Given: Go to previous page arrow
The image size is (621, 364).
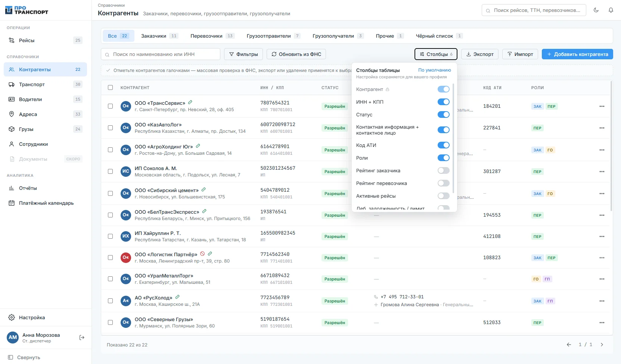Looking at the screenshot, I should (x=569, y=345).
